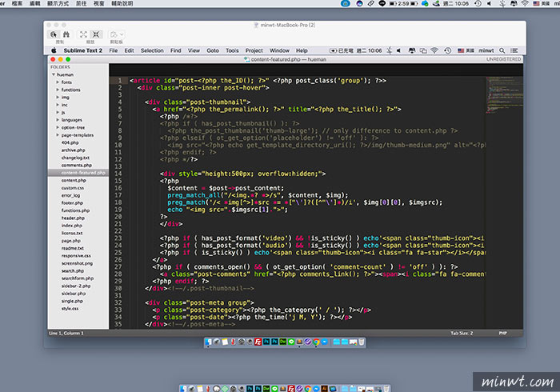Open Chrome in the remote dock
The height and width of the screenshot is (392, 560).
316,342
